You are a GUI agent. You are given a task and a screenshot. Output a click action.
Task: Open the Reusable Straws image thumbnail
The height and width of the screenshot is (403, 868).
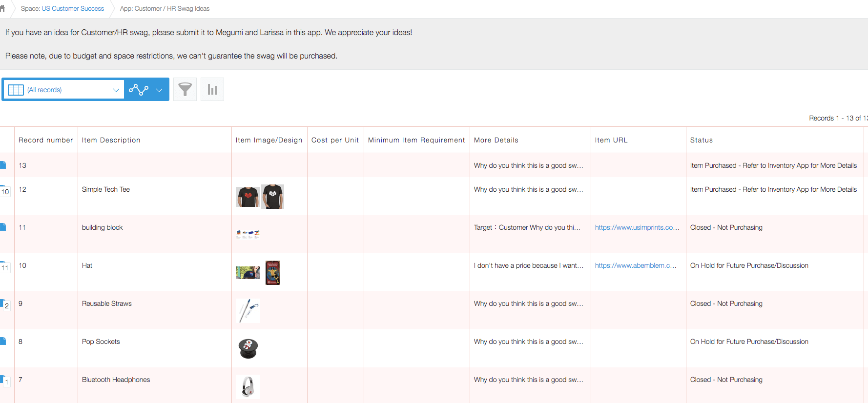coord(248,311)
